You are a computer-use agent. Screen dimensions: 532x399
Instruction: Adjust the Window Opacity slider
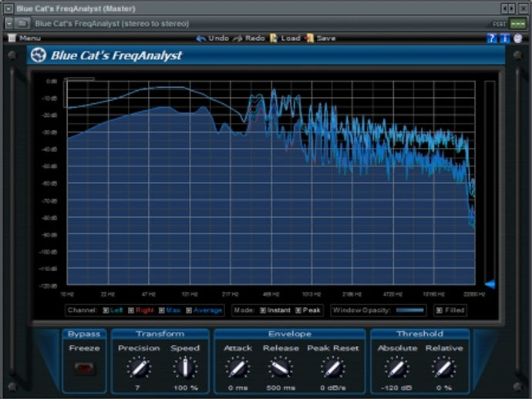coord(410,310)
